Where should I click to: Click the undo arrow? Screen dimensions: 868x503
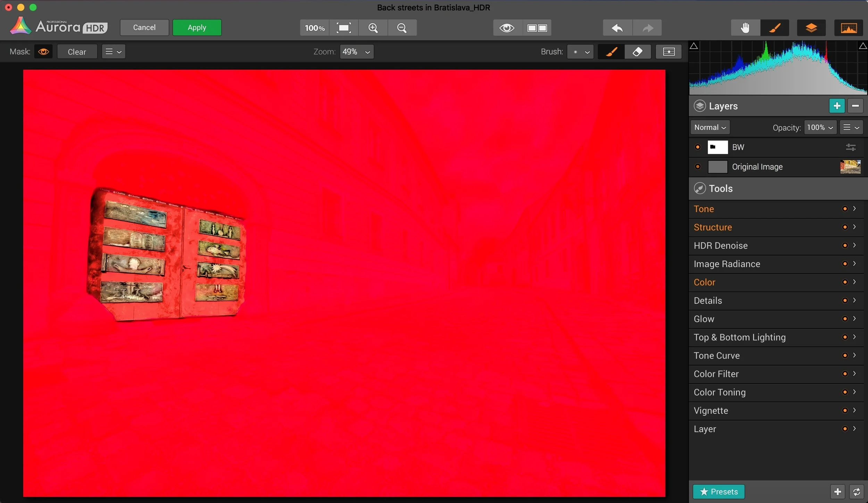coord(617,28)
